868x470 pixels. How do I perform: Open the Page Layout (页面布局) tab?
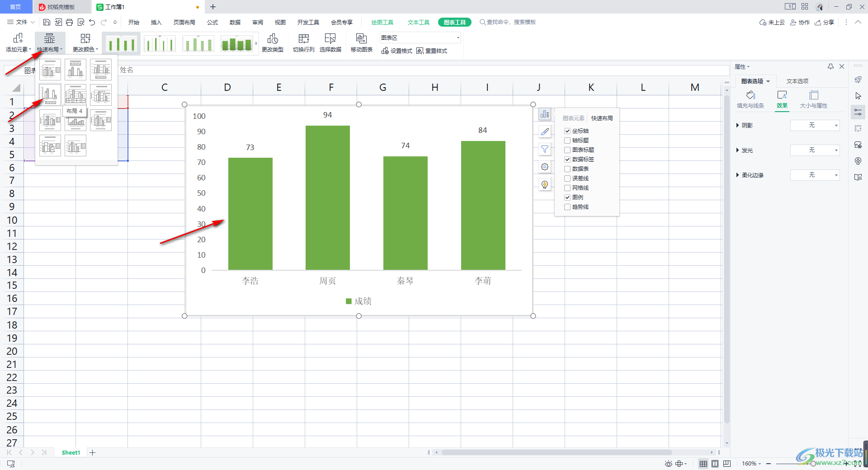click(184, 22)
